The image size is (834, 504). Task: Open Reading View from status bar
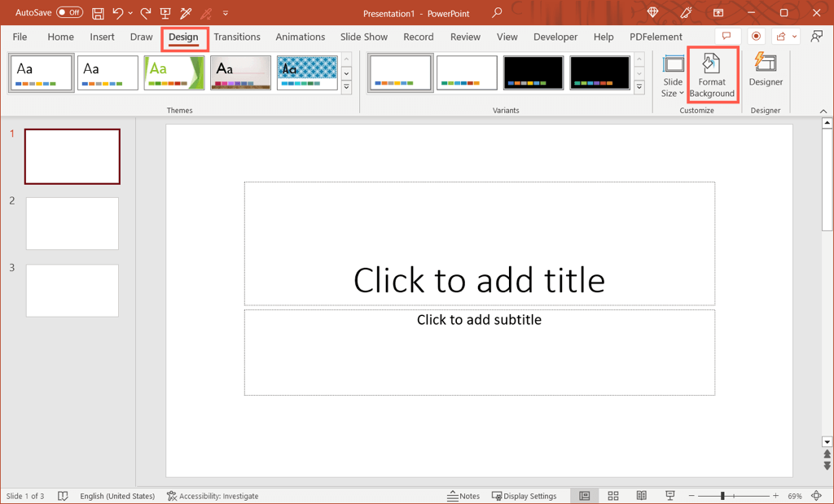[x=642, y=496]
